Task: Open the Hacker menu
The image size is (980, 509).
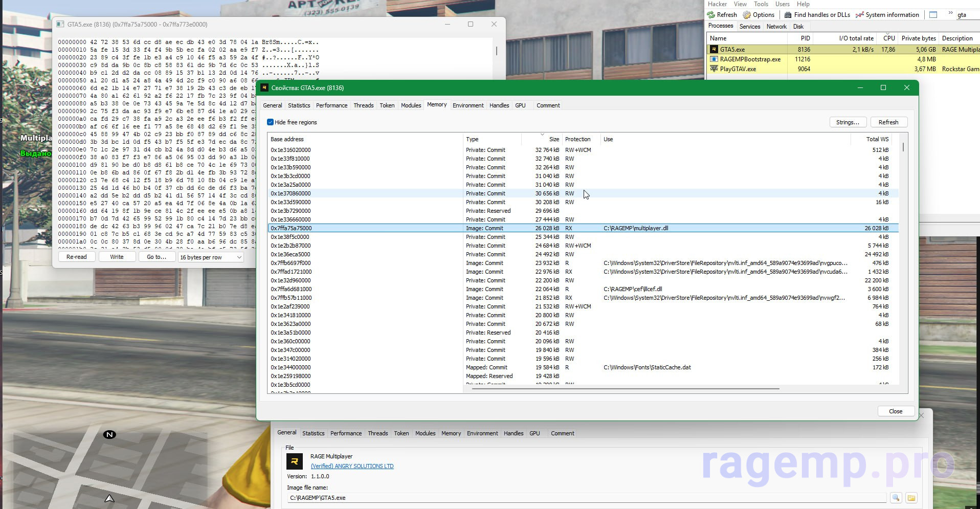Action: point(717,4)
